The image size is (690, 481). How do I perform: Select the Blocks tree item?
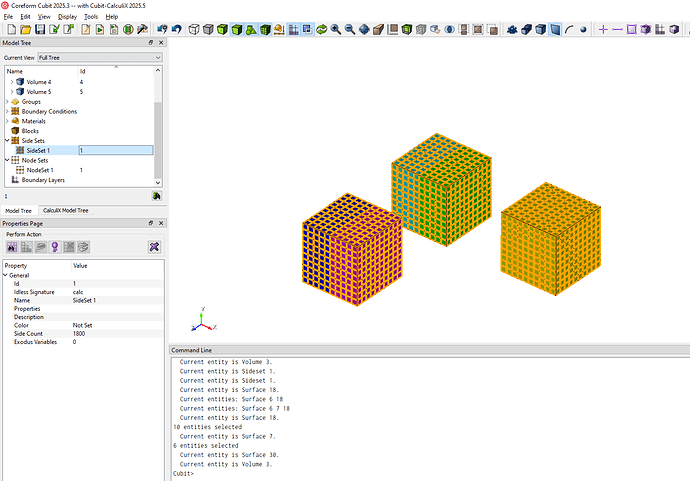30,131
